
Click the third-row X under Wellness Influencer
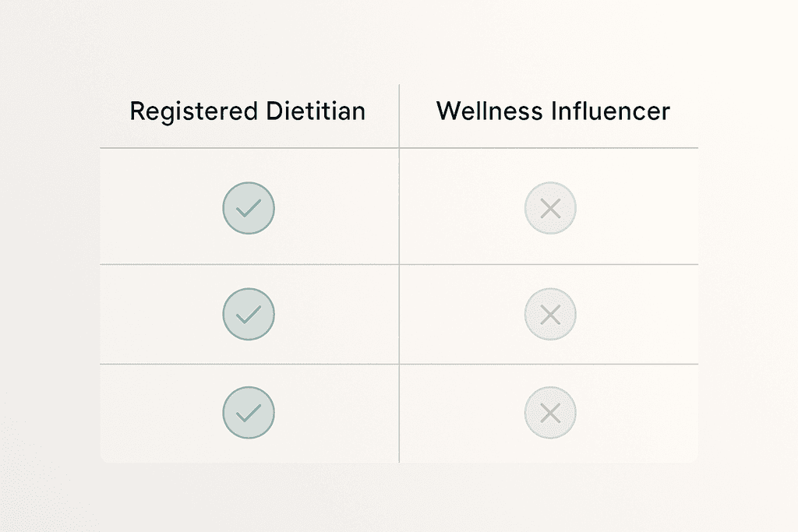pos(550,413)
